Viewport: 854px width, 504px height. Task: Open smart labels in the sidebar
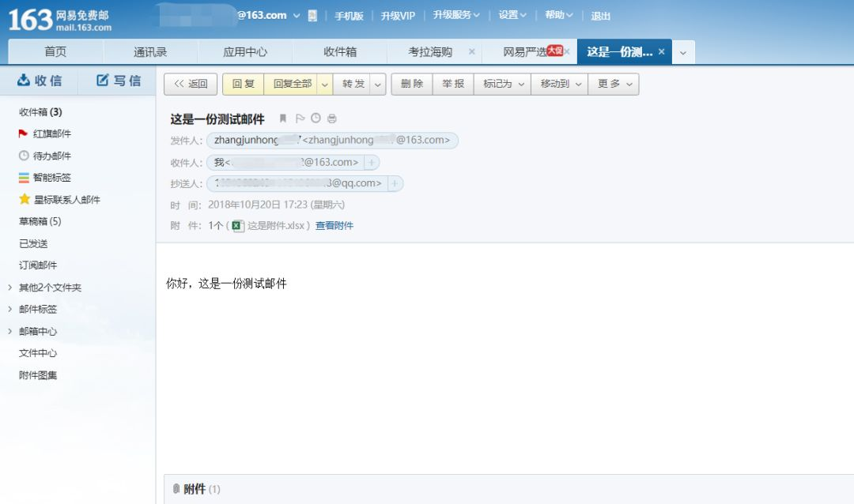pos(44,178)
